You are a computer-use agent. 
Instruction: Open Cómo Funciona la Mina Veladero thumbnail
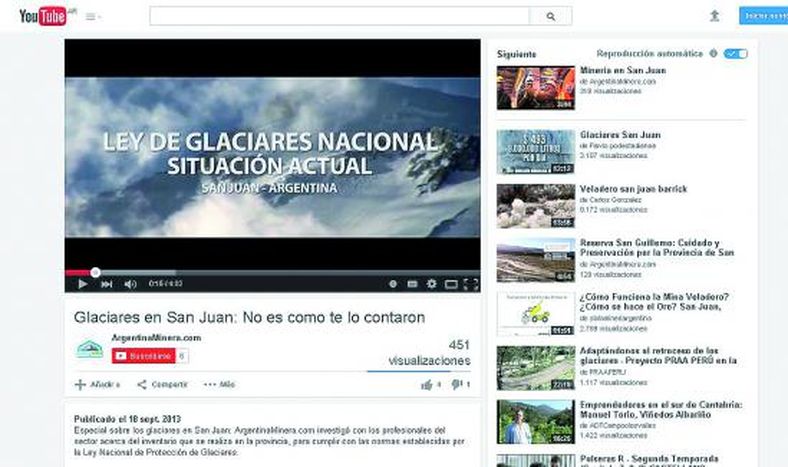pyautogui.click(x=536, y=314)
